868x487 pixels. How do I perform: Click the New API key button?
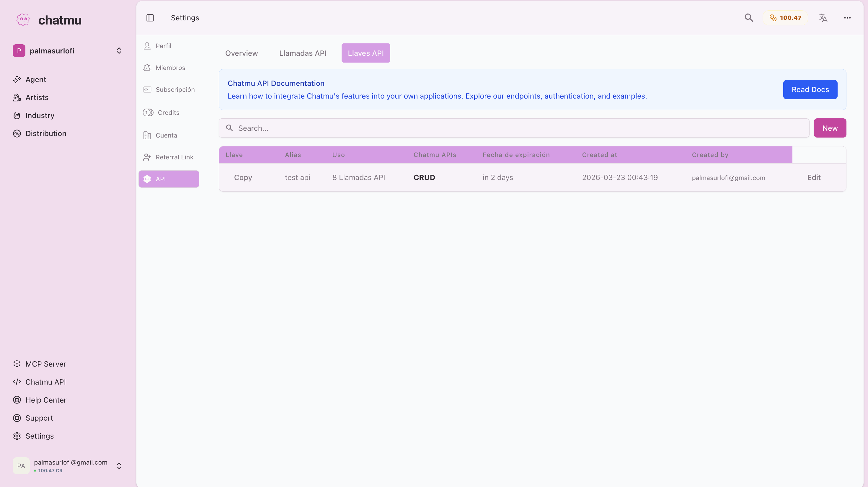click(830, 128)
